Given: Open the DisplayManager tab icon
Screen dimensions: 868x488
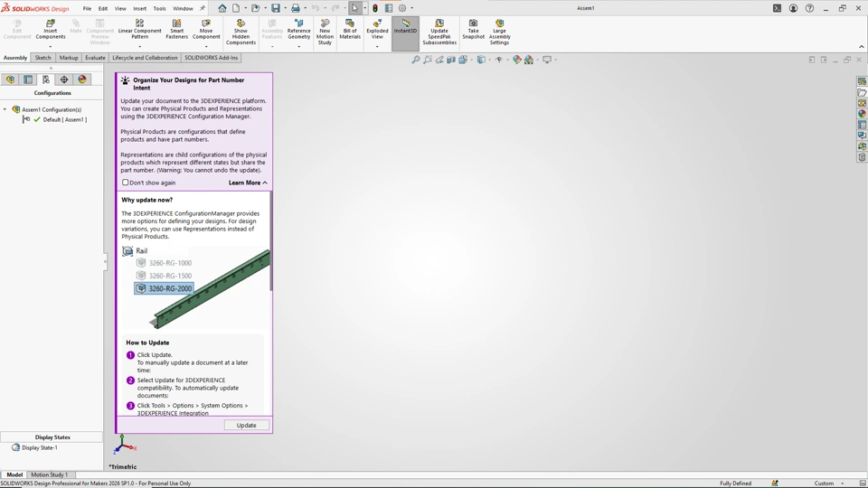Looking at the screenshot, I should [x=82, y=80].
